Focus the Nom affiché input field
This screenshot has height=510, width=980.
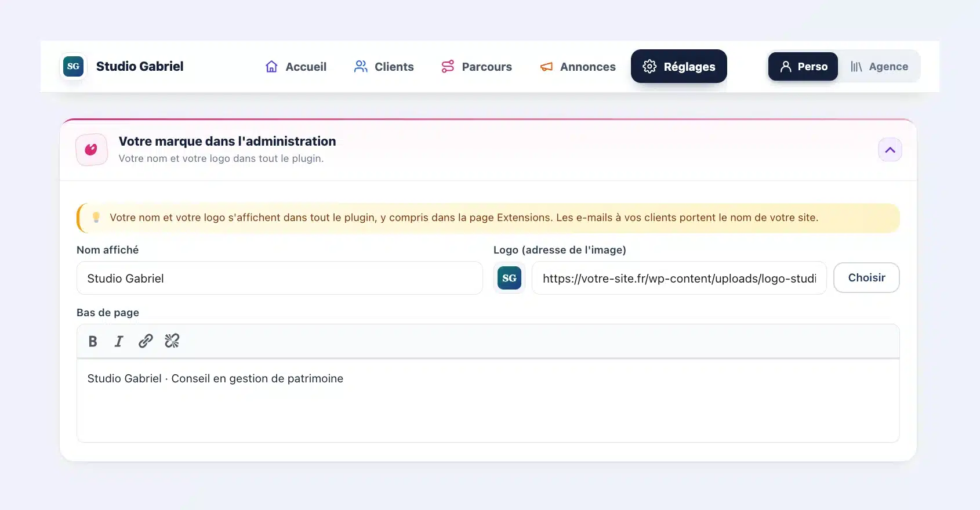280,278
